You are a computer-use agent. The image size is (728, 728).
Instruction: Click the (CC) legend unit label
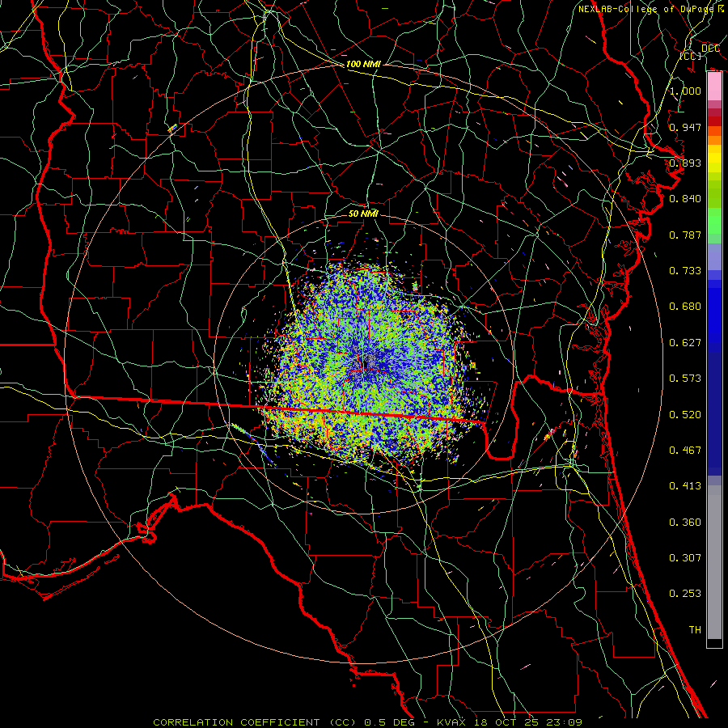[x=691, y=56]
